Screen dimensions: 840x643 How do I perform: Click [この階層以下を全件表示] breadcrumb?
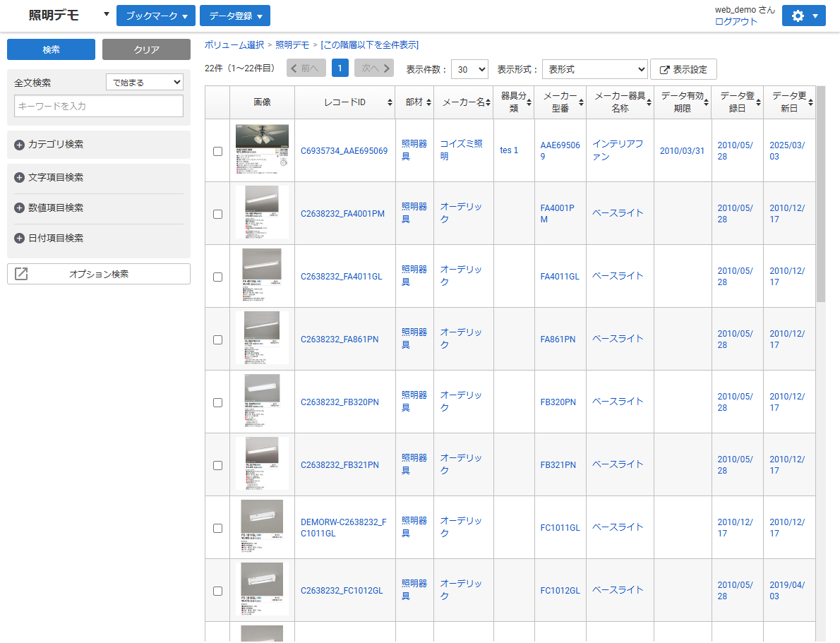(370, 45)
